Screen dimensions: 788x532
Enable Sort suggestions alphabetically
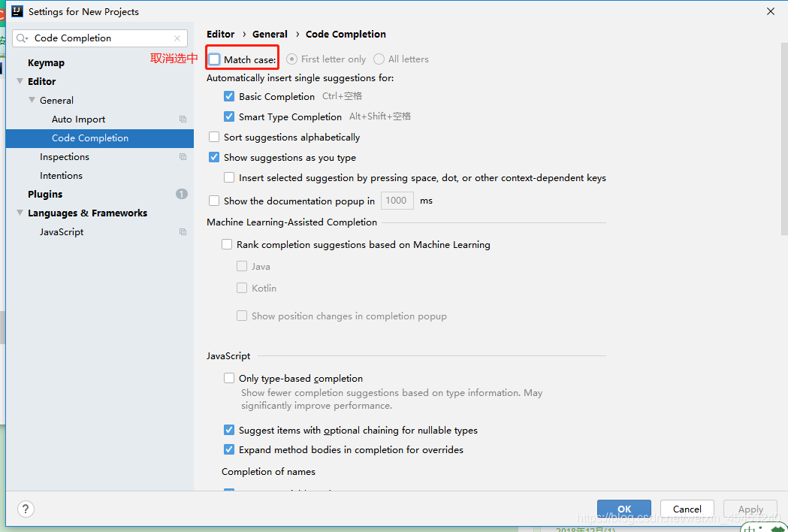tap(214, 137)
